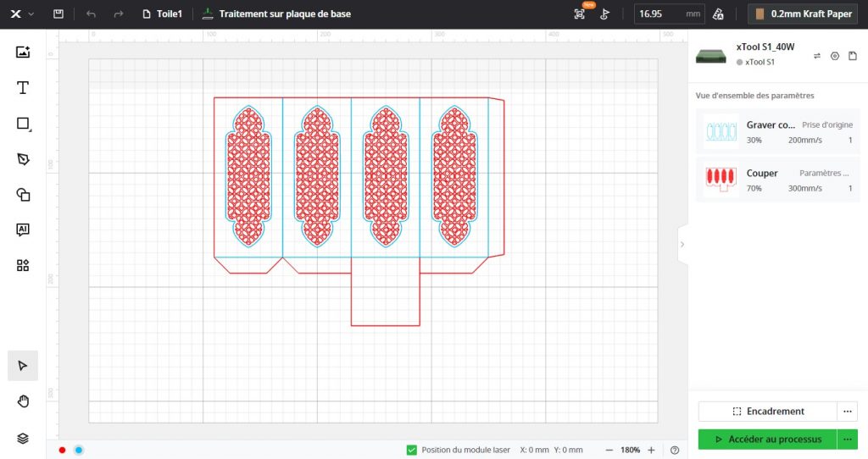
Task: Activate the Hand pan tool
Action: coord(23,401)
